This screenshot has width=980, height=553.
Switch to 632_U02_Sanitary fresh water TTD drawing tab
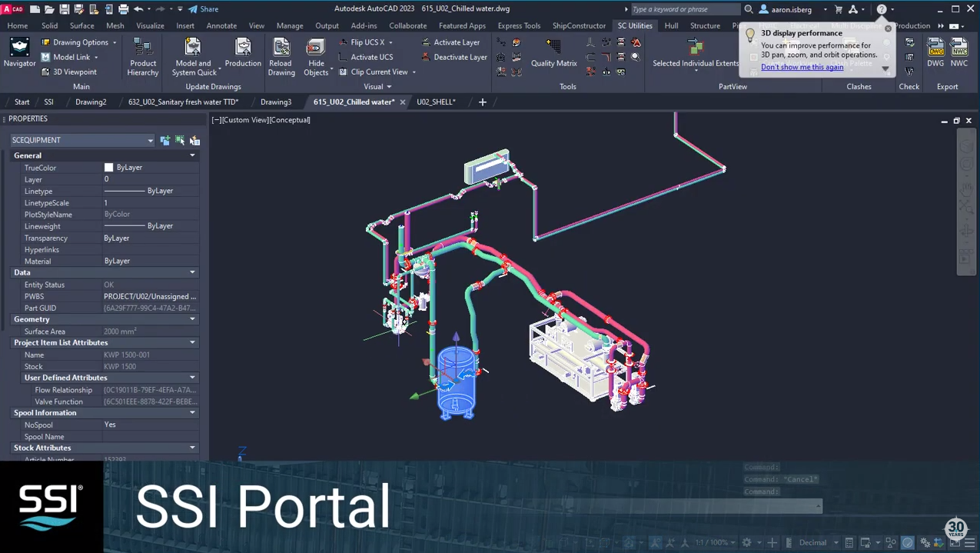coord(183,102)
